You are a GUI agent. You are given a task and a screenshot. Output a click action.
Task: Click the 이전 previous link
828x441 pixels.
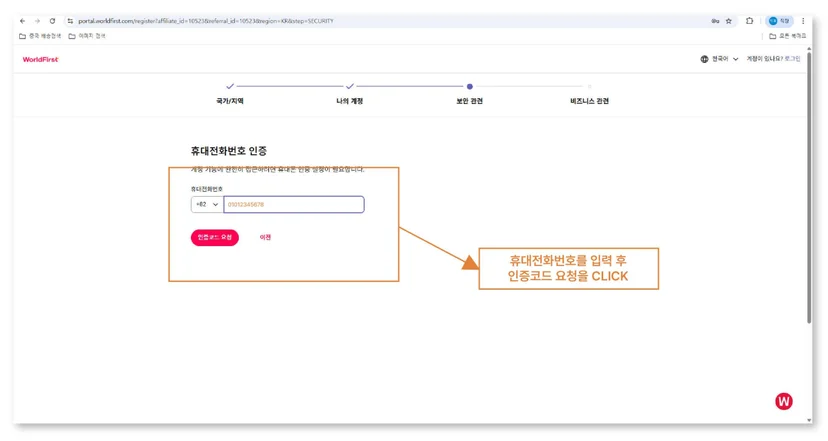pyautogui.click(x=265, y=237)
